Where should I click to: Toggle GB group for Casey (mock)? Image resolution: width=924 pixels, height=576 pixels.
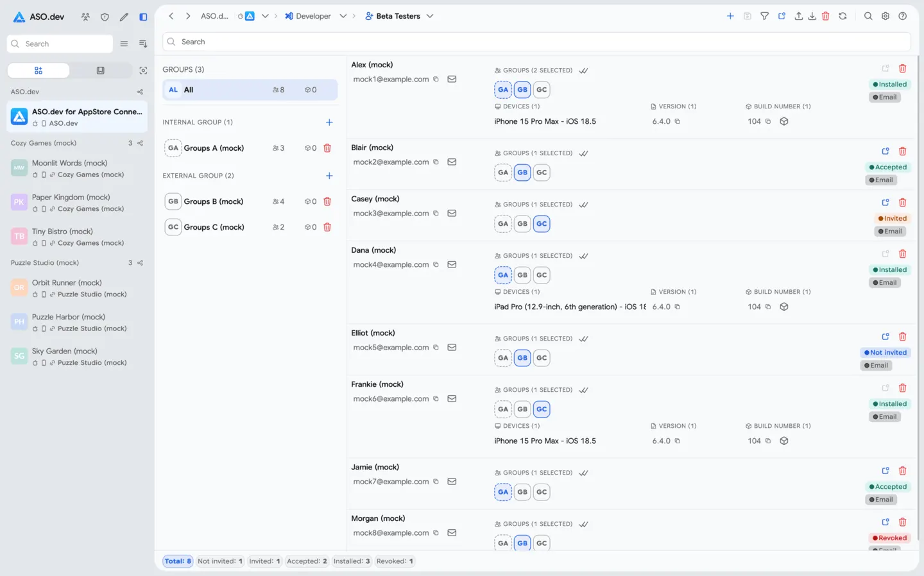(522, 224)
